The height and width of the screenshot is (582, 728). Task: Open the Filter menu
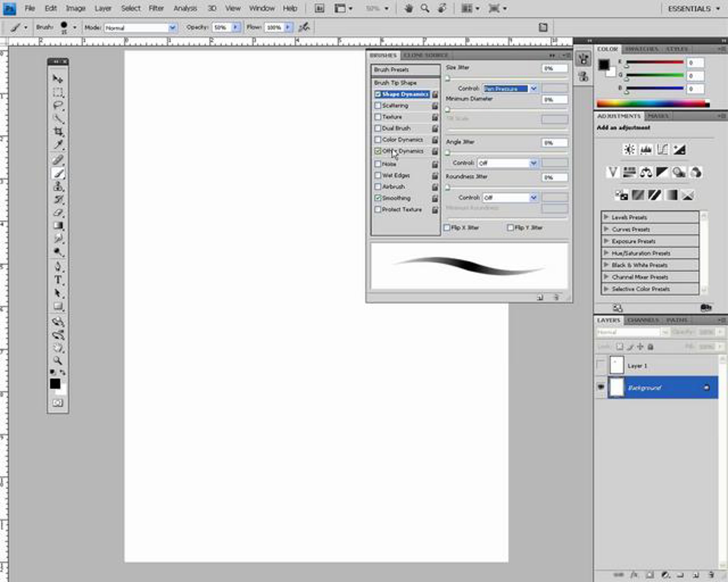click(156, 8)
